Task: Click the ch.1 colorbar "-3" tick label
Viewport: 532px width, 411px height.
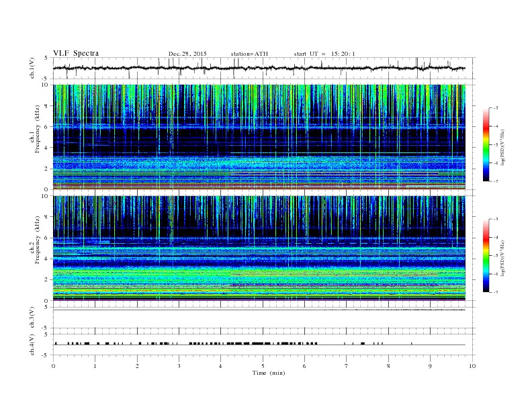Action: 495,108
